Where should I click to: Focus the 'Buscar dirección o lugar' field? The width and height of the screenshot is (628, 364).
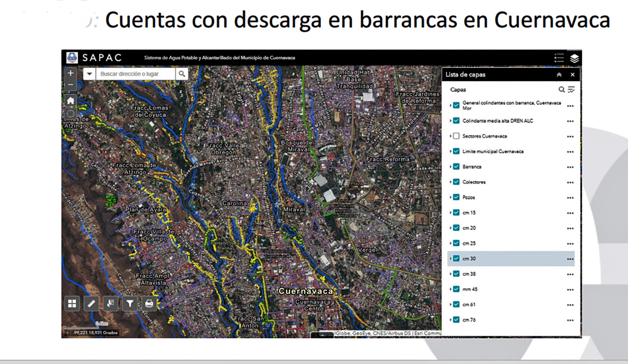click(x=135, y=74)
